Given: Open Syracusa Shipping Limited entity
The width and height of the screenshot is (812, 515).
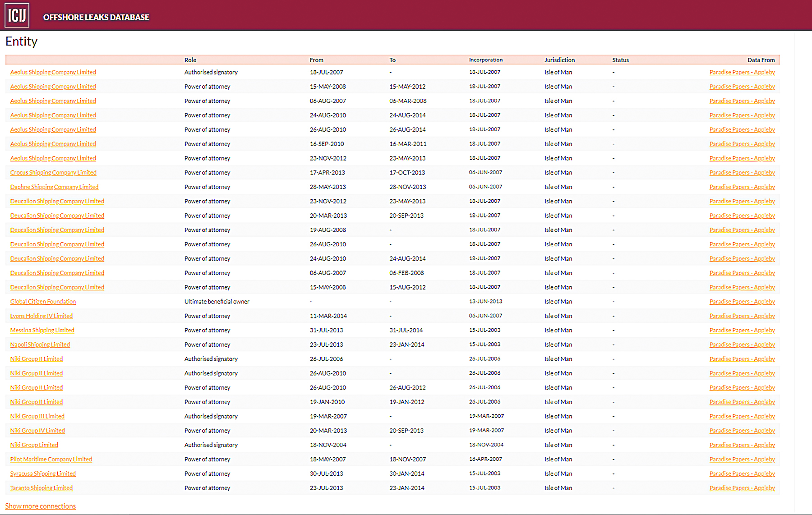Looking at the screenshot, I should coord(43,474).
